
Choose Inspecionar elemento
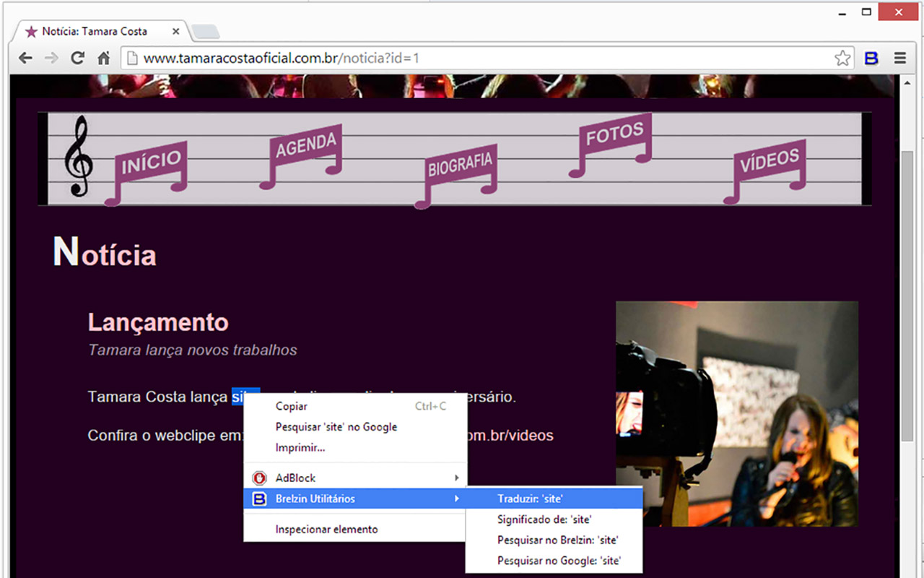(355, 529)
